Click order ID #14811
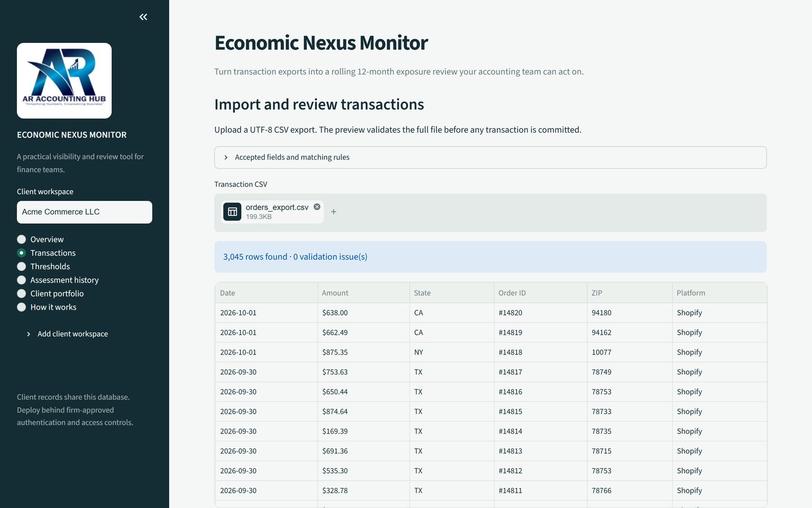 [x=541, y=491]
